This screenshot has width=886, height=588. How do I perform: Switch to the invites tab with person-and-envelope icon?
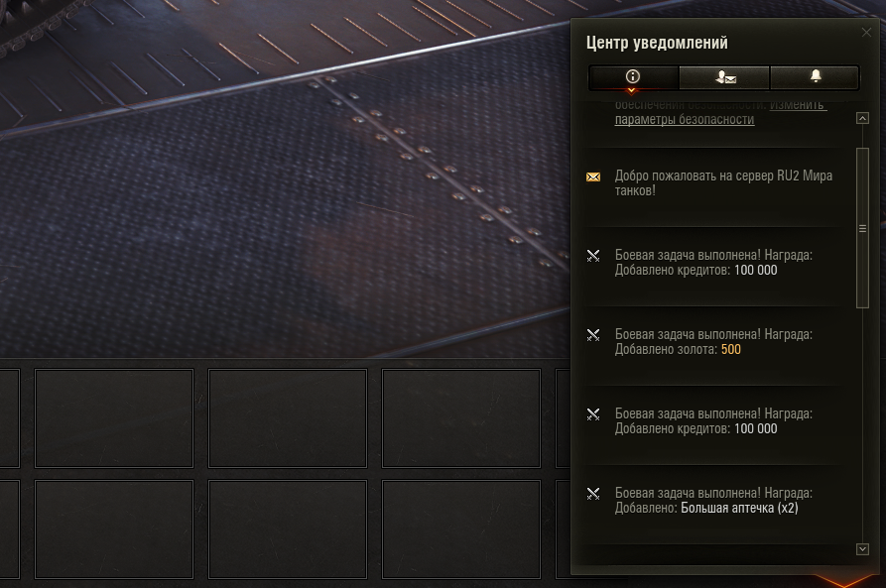[x=724, y=77]
